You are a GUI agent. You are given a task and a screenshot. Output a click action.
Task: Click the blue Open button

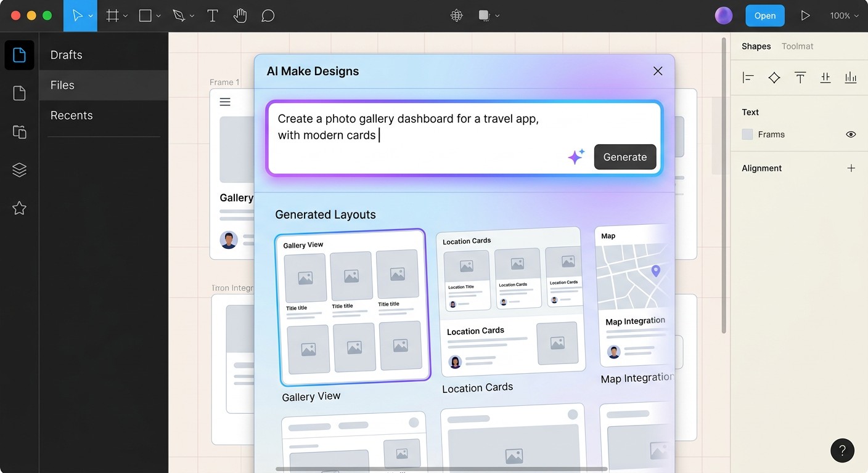[x=765, y=16]
